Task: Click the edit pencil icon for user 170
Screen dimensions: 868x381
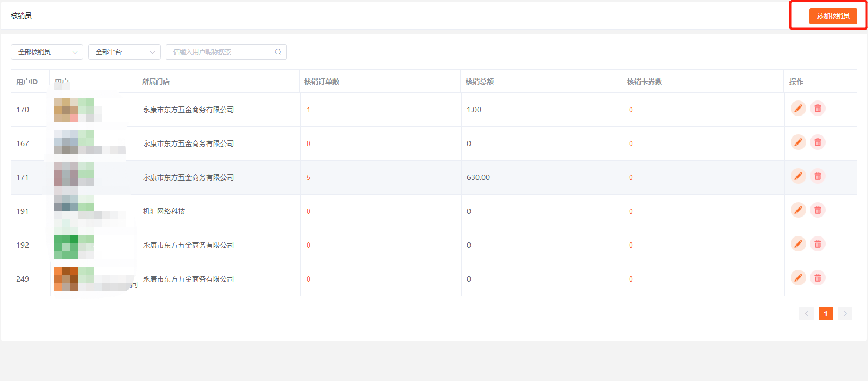Action: coord(798,109)
